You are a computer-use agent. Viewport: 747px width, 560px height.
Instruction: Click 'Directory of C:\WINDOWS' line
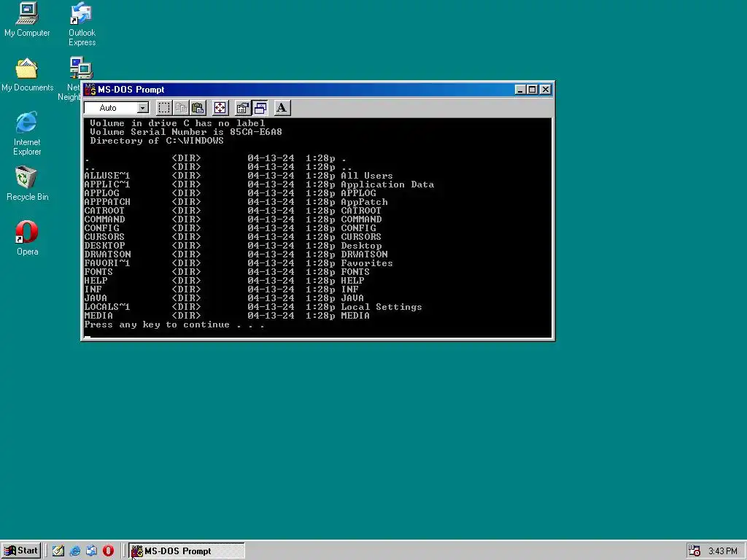157,141
